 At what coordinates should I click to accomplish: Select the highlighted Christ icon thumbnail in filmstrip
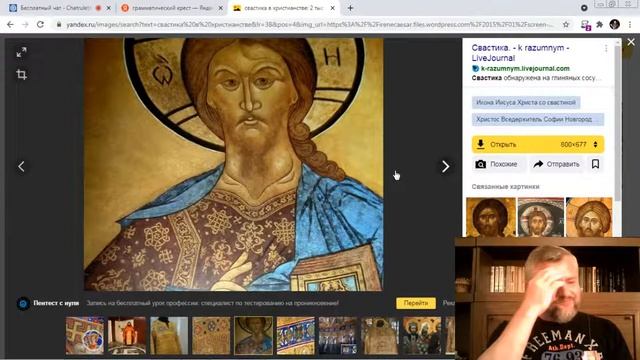(253, 335)
